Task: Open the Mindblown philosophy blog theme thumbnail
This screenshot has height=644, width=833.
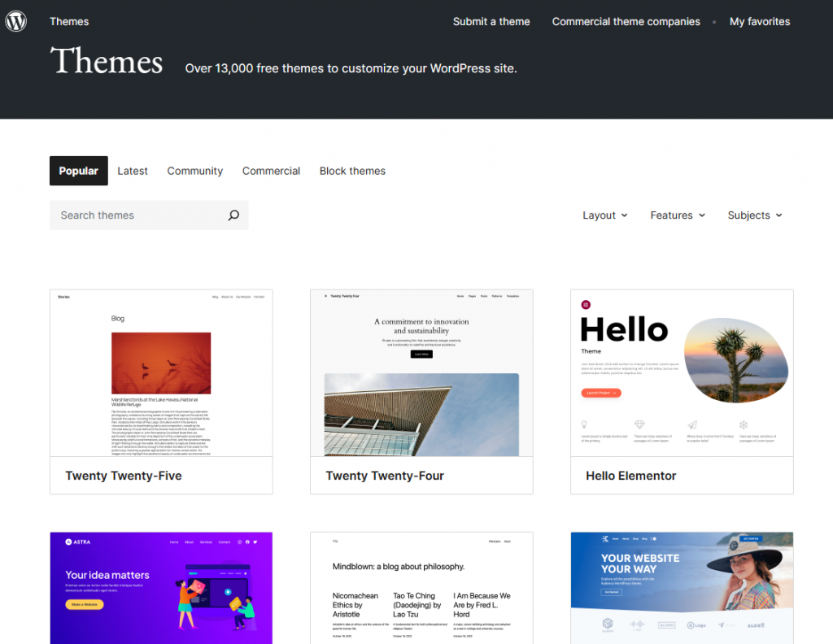Action: point(421,588)
